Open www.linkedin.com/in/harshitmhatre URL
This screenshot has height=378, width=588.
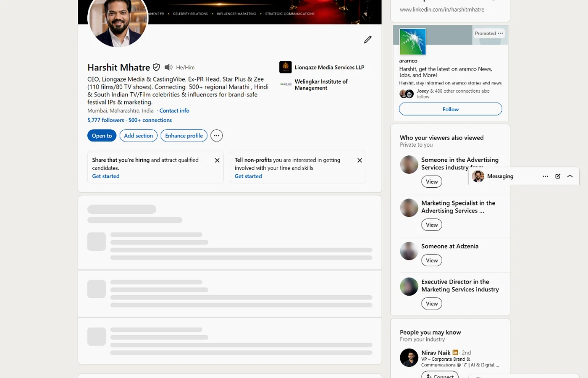pyautogui.click(x=442, y=9)
